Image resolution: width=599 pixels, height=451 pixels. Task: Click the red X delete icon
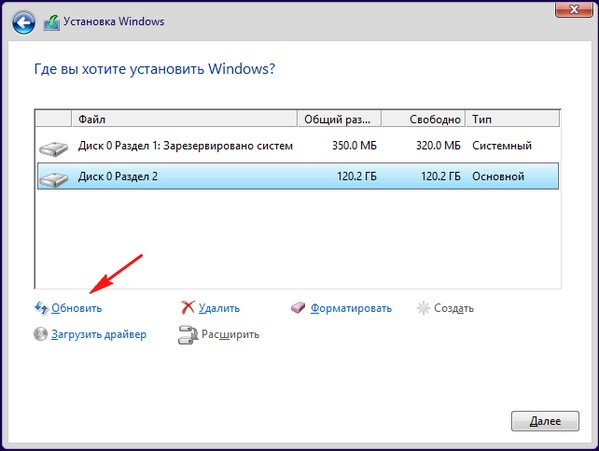pyautogui.click(x=188, y=307)
